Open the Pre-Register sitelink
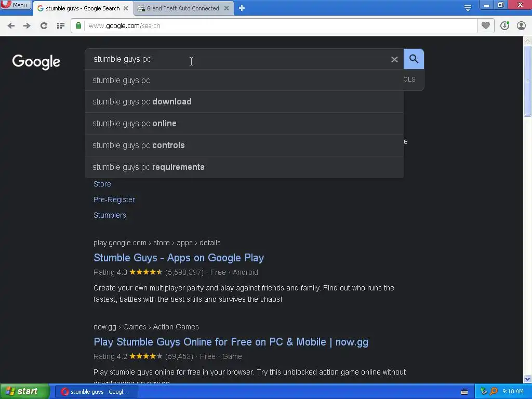The width and height of the screenshot is (532, 399). 114,199
